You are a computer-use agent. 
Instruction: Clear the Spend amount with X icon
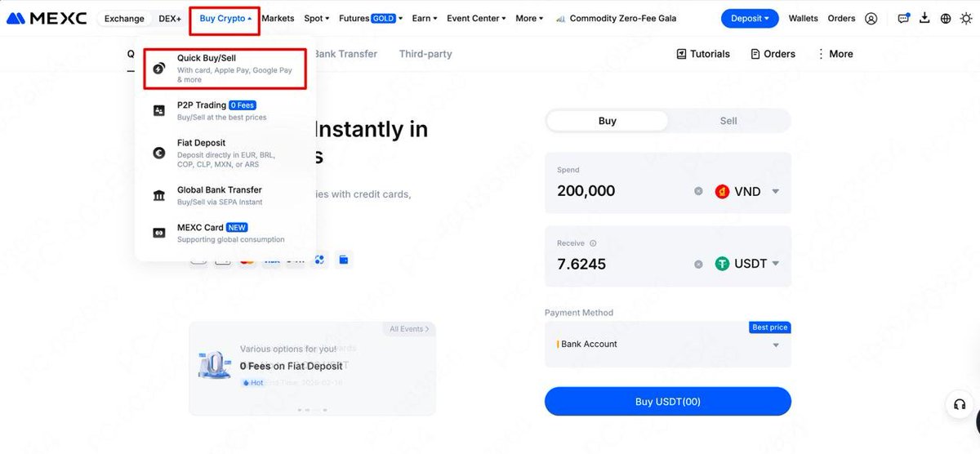698,191
